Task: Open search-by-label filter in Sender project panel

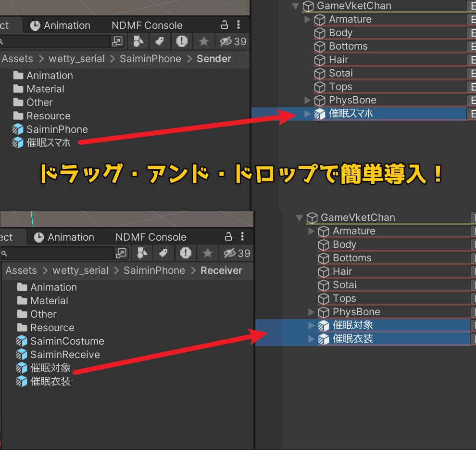Action: (160, 41)
